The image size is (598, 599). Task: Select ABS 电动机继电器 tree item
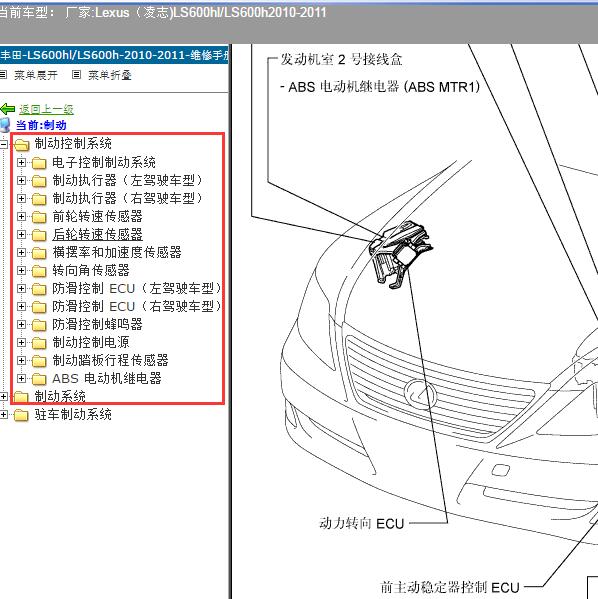(107, 378)
